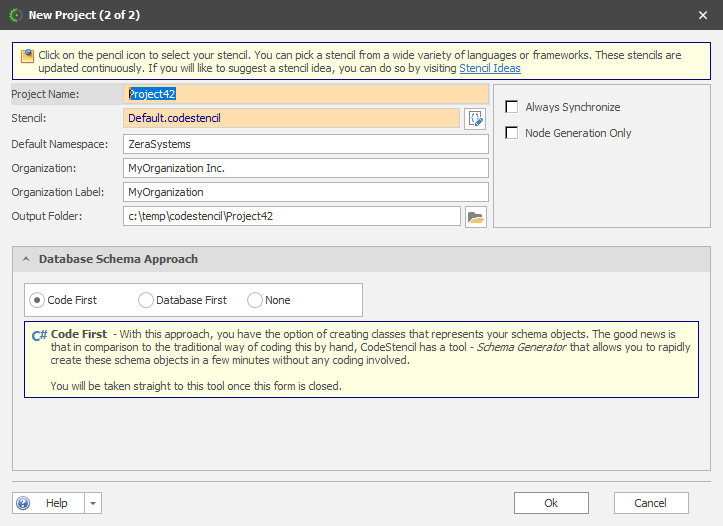The width and height of the screenshot is (723, 526).
Task: Choose the Database First approach
Action: click(146, 300)
